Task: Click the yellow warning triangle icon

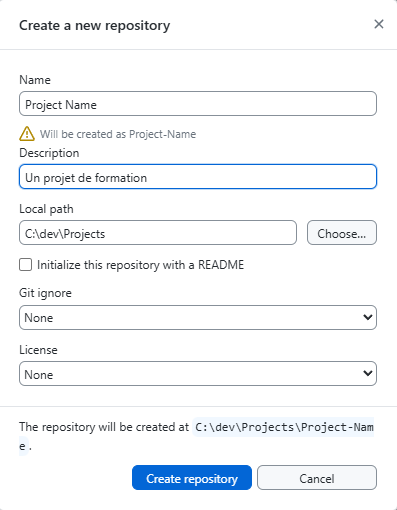Action: click(x=27, y=134)
